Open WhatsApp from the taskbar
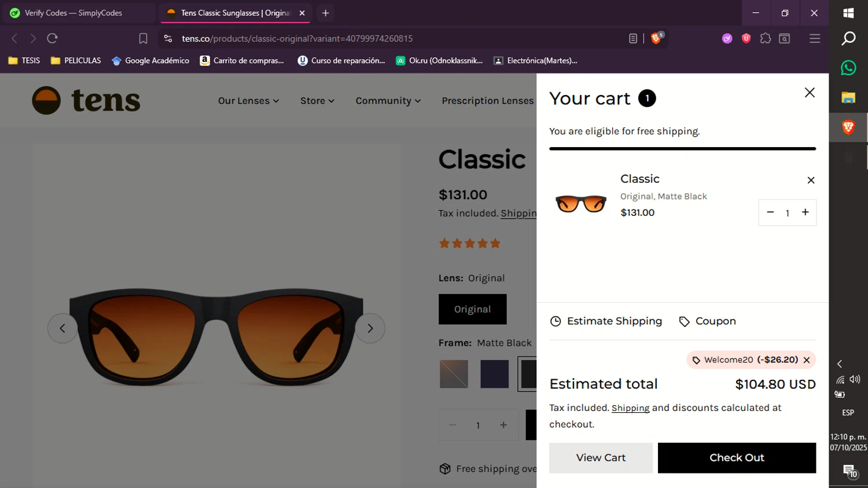Image resolution: width=868 pixels, height=488 pixels. click(x=848, y=68)
